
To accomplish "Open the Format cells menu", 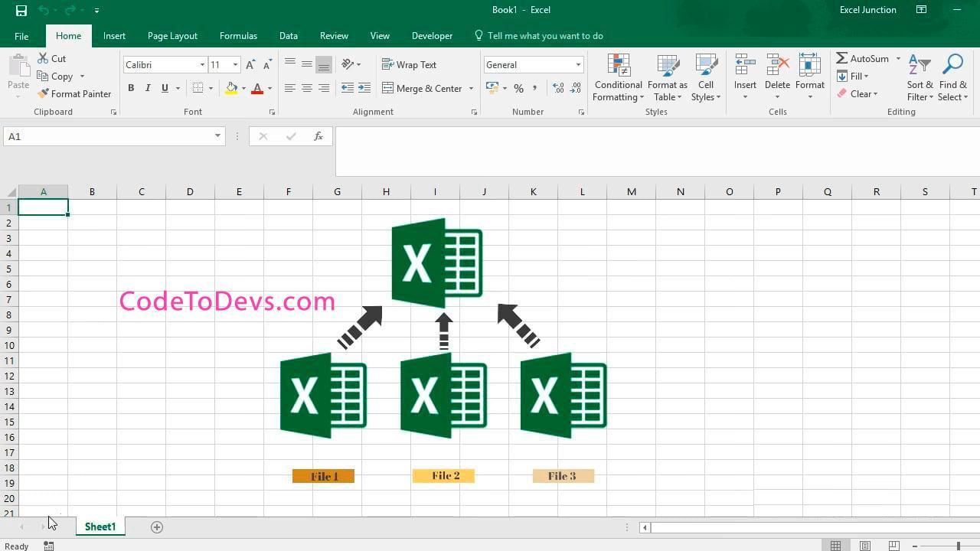I will tap(809, 77).
